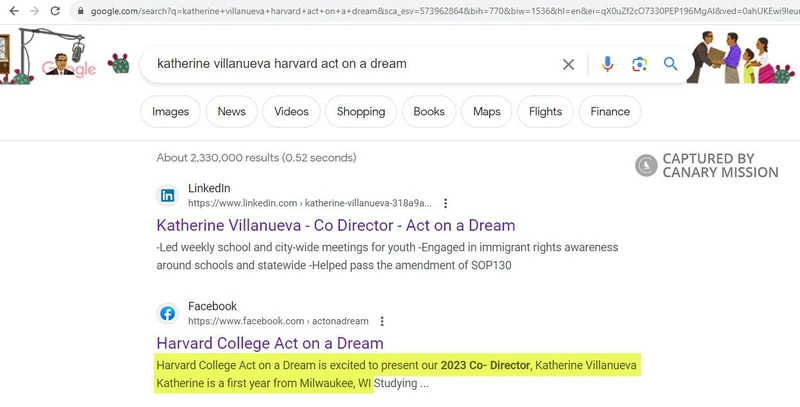Viewport: 800px width, 407px height.
Task: Click the linkedin.com result URL text
Action: (x=310, y=204)
